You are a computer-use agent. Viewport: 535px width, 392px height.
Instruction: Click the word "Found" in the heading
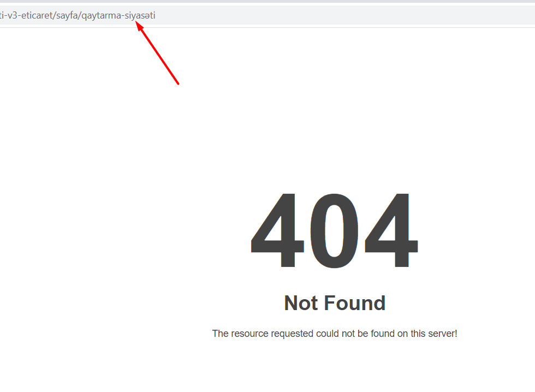[x=355, y=303]
